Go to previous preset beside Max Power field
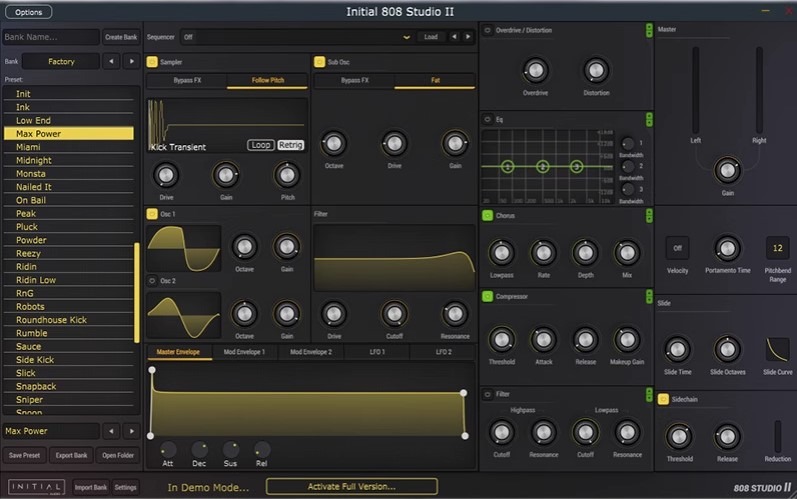This screenshot has height=499, width=797. (111, 431)
